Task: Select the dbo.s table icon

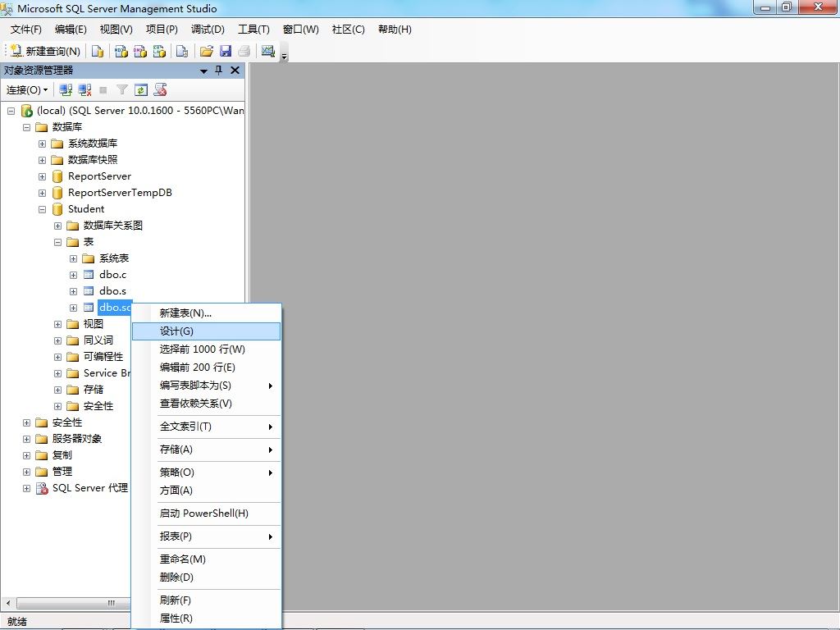Action: [89, 291]
